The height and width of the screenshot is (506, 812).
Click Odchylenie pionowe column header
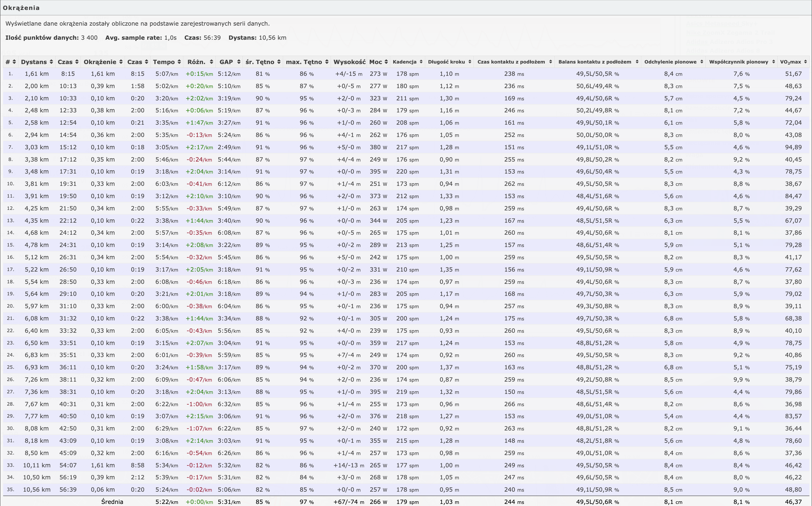pos(670,62)
